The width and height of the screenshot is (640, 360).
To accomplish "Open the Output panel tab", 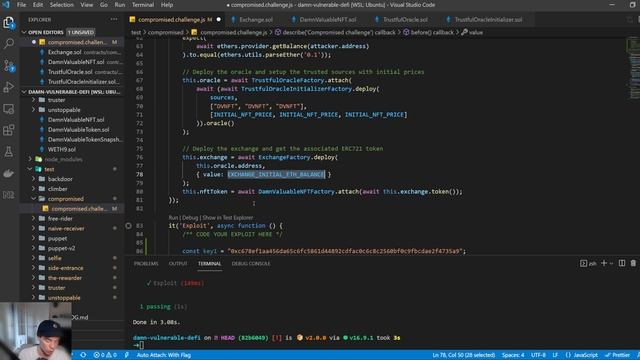I will [x=178, y=264].
